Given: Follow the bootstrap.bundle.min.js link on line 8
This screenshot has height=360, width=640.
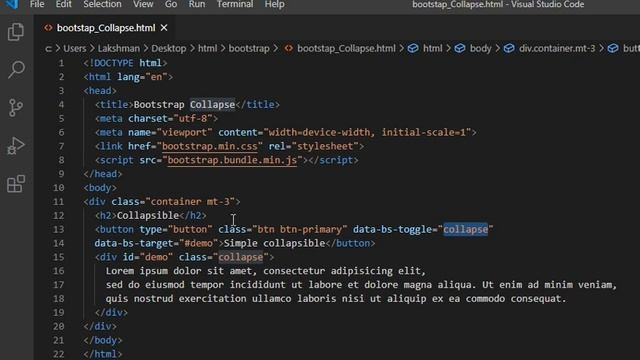Looking at the screenshot, I should pos(232,160).
